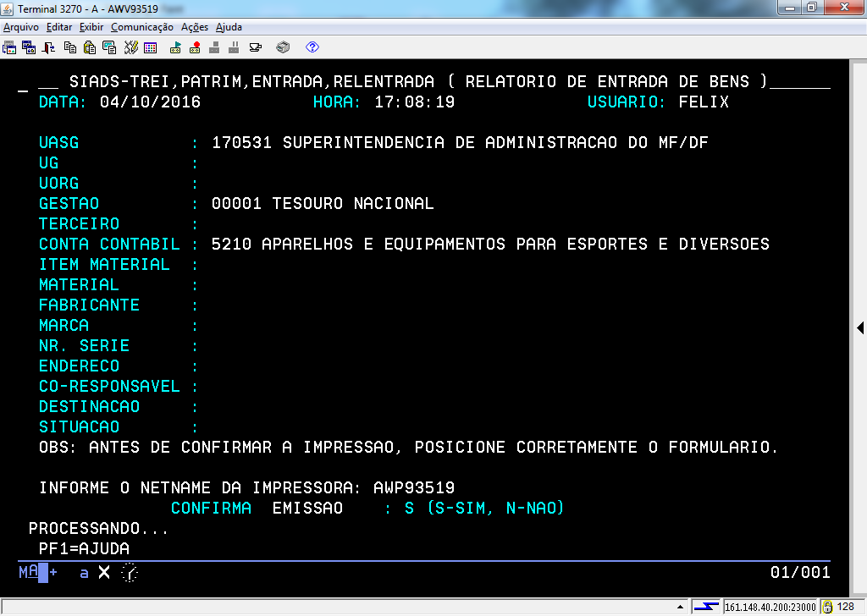The width and height of the screenshot is (867, 616).
Task: Open the Exibir menu
Action: (91, 27)
